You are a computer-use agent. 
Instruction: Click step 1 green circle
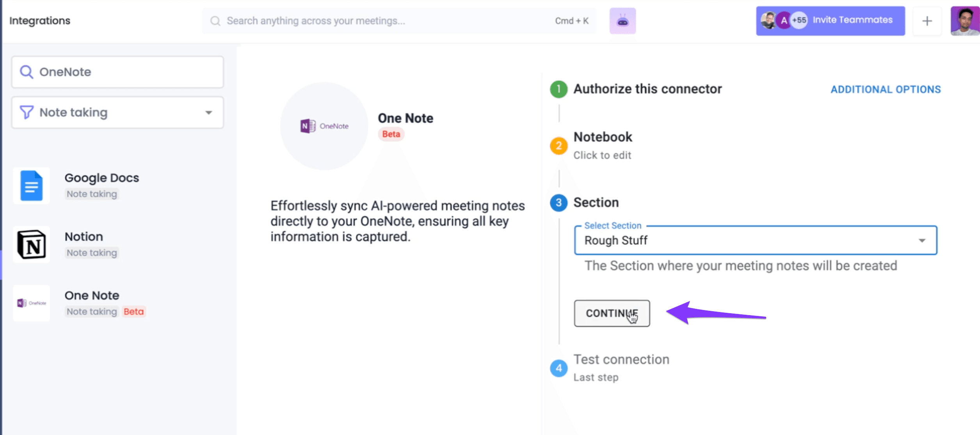click(x=558, y=89)
